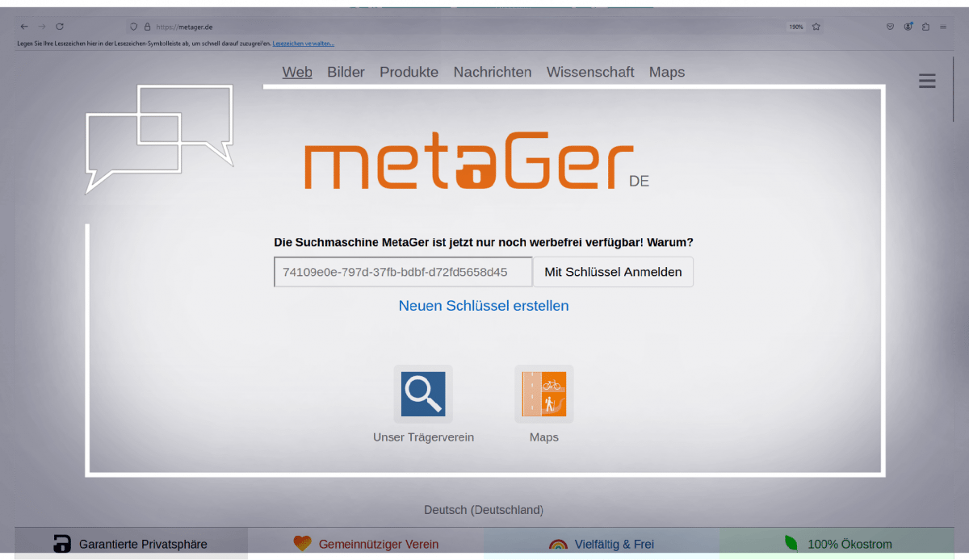This screenshot has width=969, height=560.
Task: Open the Firefox application menu icon
Action: (943, 27)
